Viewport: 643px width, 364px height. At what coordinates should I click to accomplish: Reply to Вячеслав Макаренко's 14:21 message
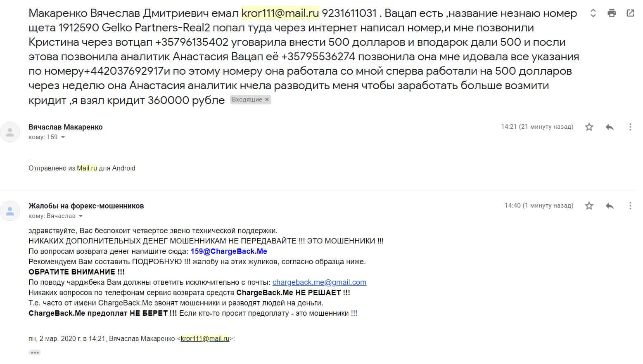[x=610, y=127]
